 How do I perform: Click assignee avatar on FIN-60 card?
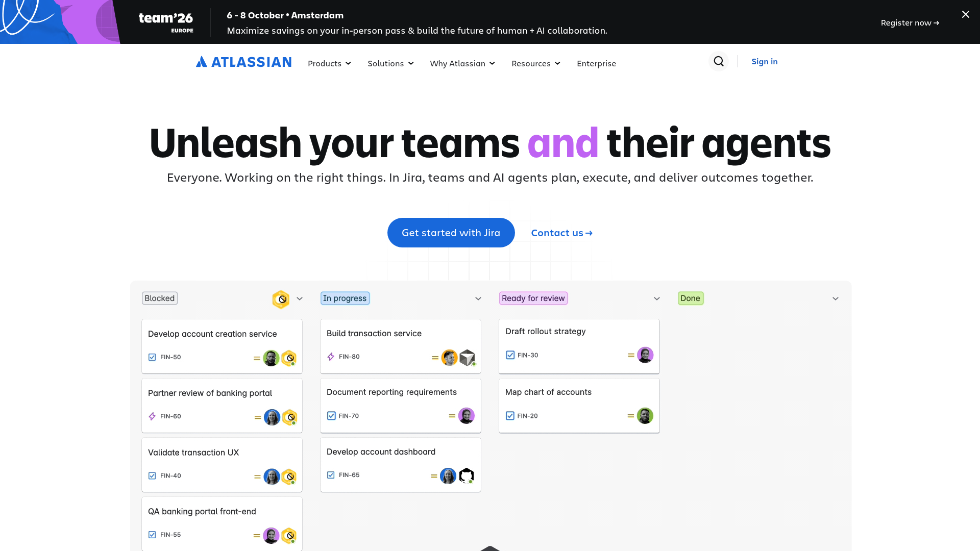[272, 417]
